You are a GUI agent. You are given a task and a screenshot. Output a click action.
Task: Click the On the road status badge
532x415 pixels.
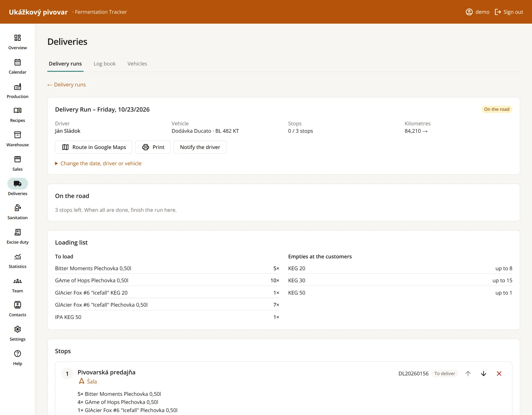[x=497, y=109]
